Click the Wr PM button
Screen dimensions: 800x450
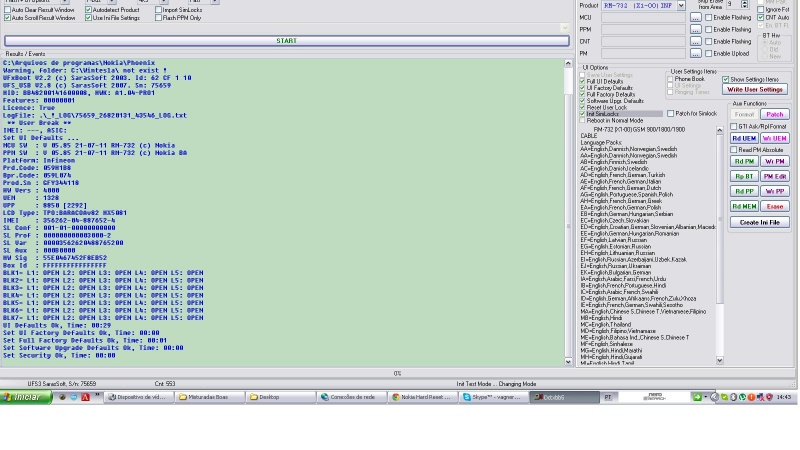coord(774,161)
